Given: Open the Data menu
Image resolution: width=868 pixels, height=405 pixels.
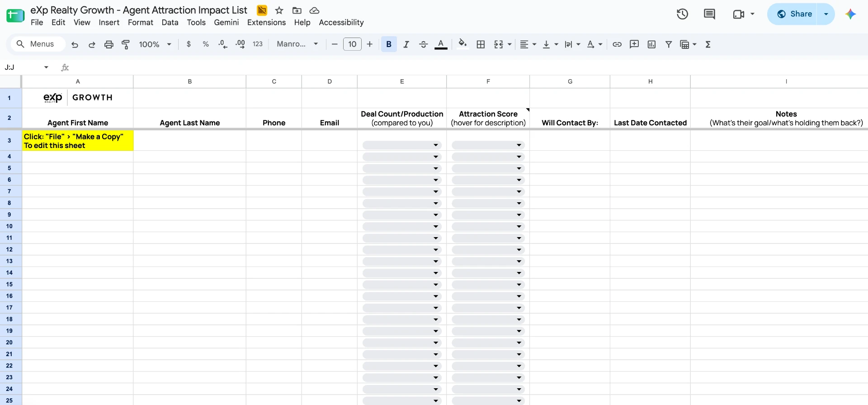Looking at the screenshot, I should (x=170, y=23).
